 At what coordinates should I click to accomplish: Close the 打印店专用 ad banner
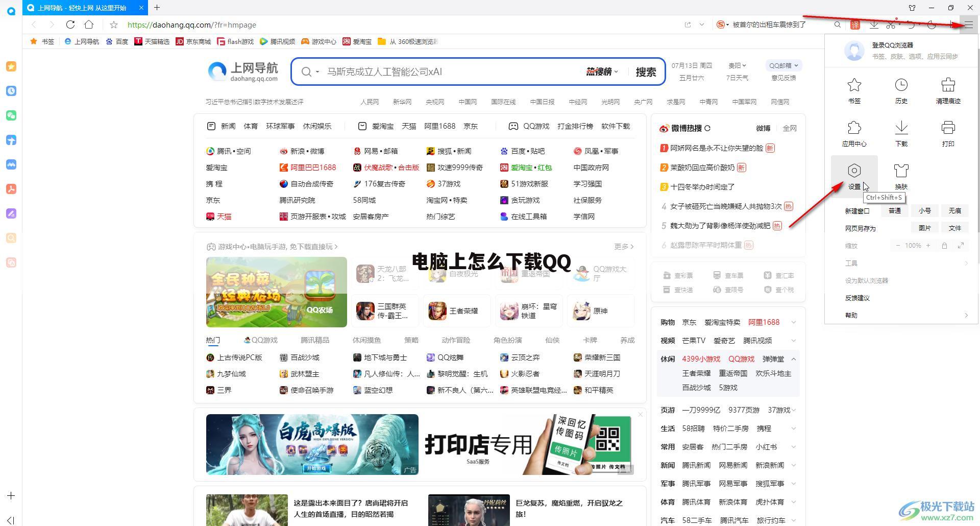click(x=640, y=414)
